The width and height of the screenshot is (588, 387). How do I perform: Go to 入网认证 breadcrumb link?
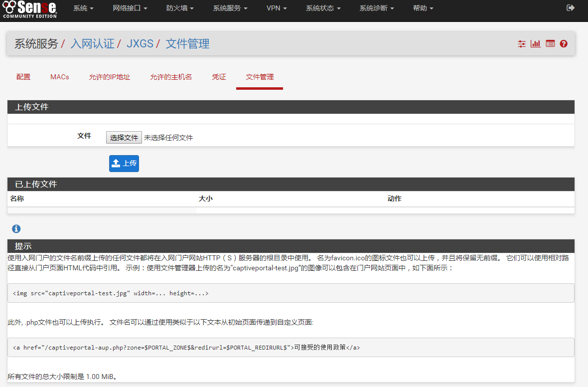click(x=93, y=44)
